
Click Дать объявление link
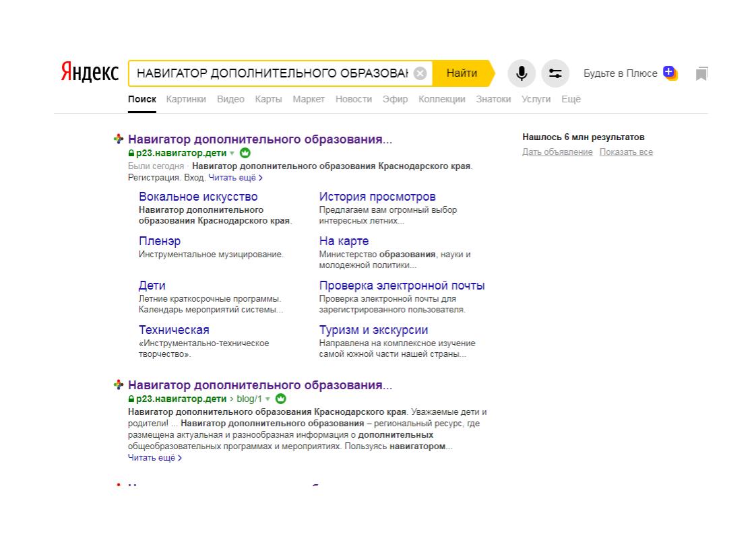tap(557, 152)
